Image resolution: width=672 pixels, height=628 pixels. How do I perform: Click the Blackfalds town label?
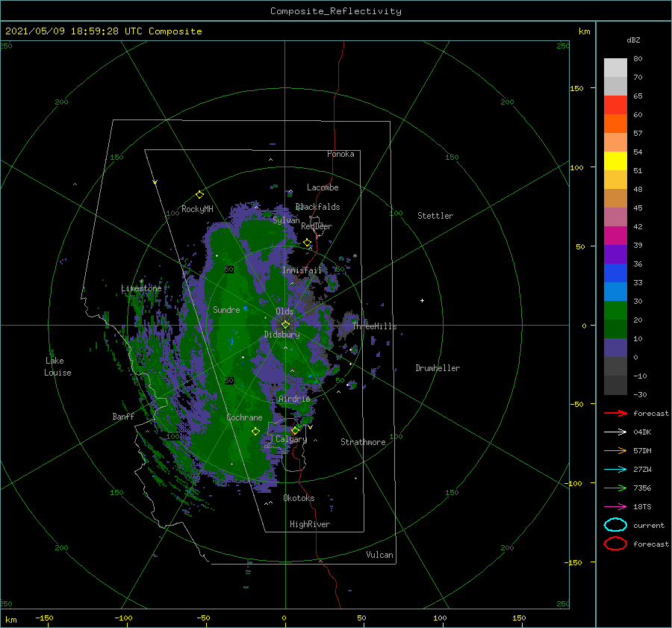[x=317, y=207]
